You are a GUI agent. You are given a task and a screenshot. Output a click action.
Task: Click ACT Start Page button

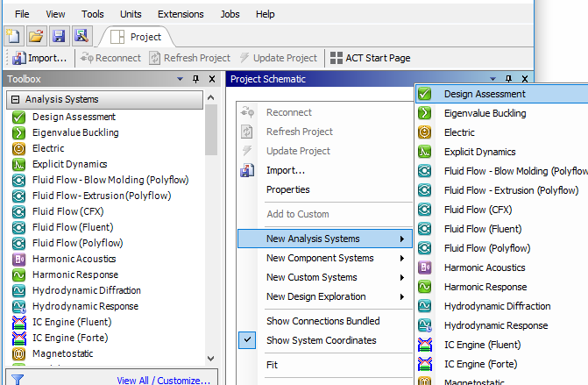(x=370, y=58)
